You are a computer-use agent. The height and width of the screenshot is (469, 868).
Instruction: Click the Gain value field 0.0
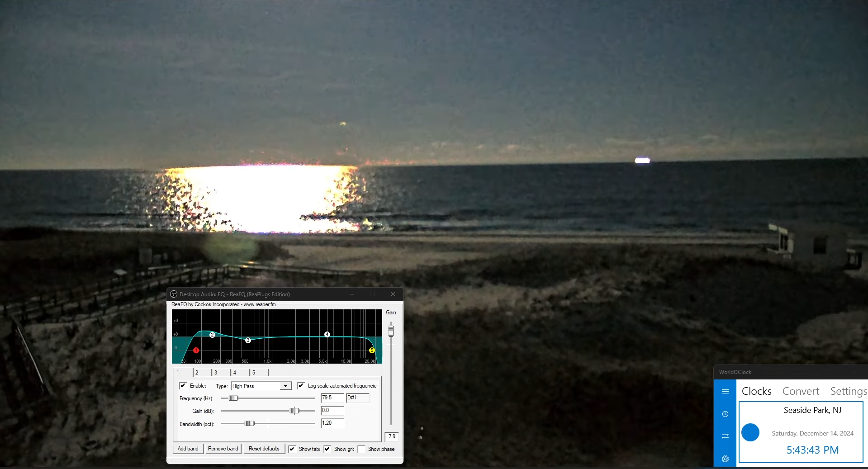pyautogui.click(x=332, y=410)
